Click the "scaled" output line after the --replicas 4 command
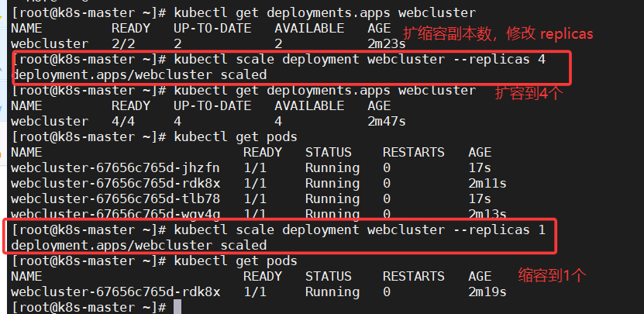 click(139, 74)
